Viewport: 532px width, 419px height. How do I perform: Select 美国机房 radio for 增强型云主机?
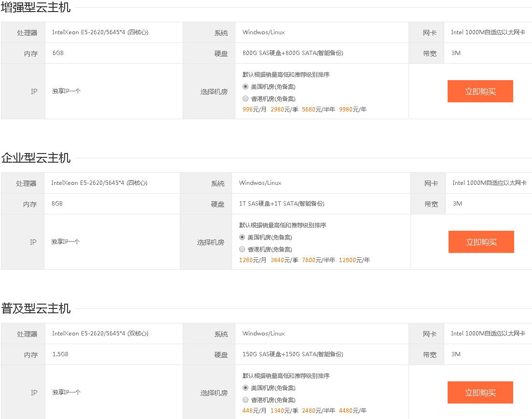coord(246,87)
